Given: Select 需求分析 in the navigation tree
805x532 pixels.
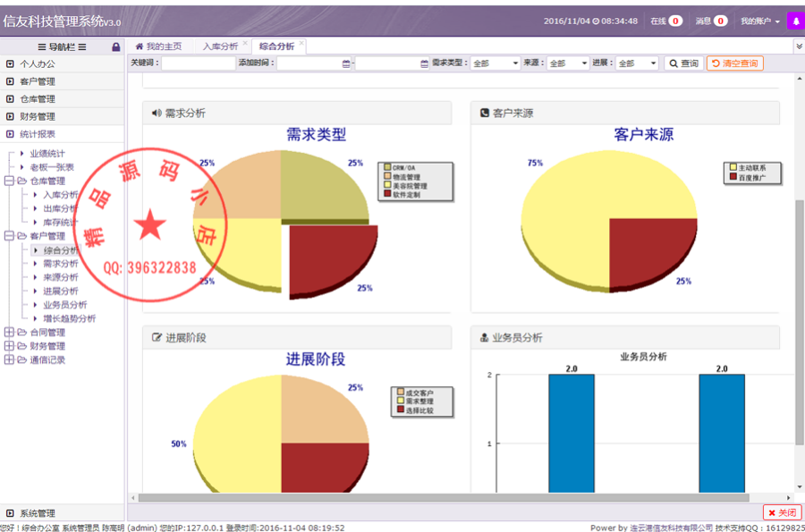Looking at the screenshot, I should pyautogui.click(x=60, y=264).
